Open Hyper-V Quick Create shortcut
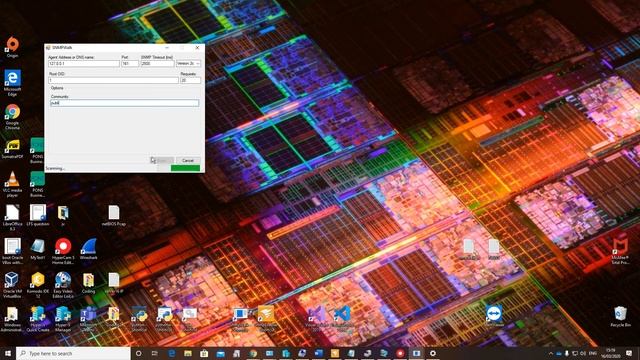Viewport: 640px width, 360px height. (38, 319)
